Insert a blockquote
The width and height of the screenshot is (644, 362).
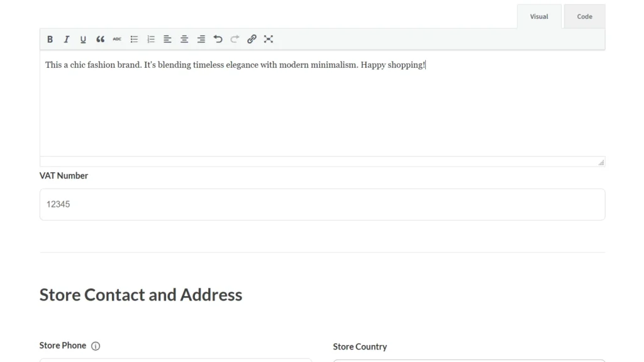pos(100,39)
